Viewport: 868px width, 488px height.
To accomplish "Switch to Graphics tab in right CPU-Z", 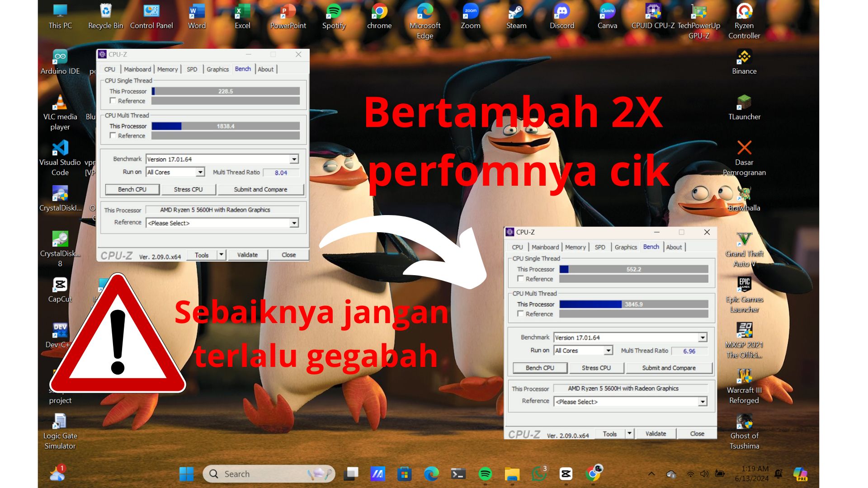I will point(625,247).
